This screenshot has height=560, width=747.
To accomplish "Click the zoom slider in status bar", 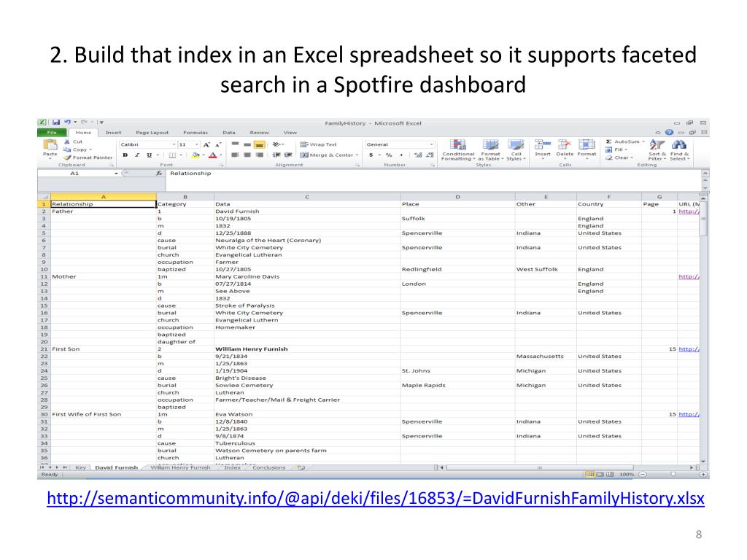I will tap(673, 474).
